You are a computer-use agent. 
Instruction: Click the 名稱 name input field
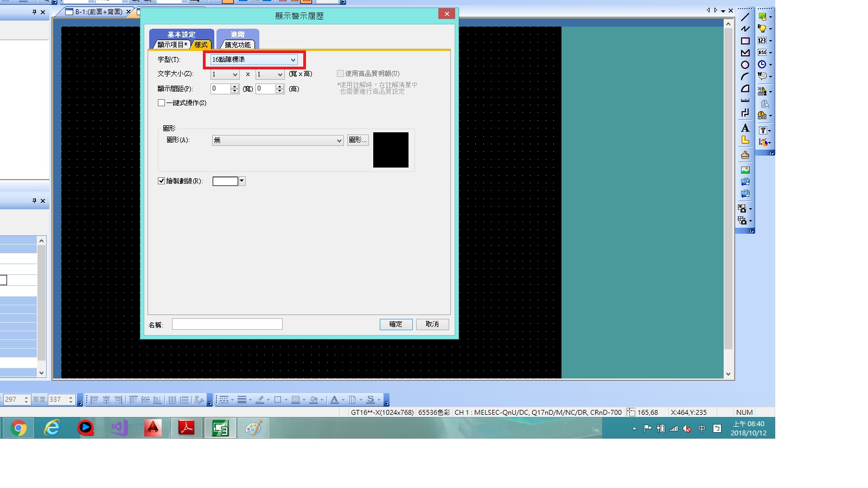click(x=227, y=324)
